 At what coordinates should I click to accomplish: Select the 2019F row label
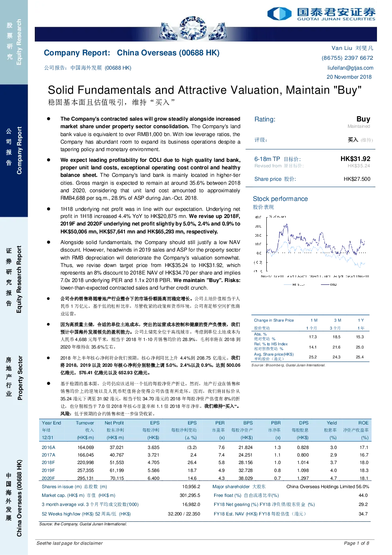pos(49,470)
